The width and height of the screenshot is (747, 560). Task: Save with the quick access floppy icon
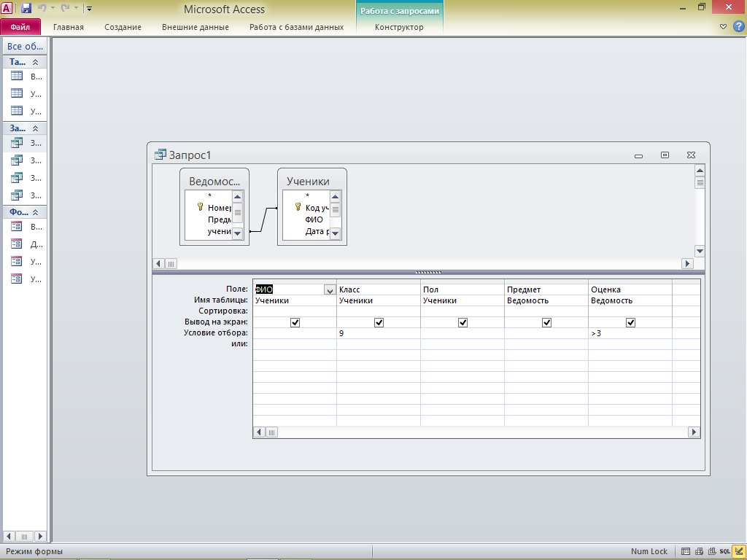click(26, 8)
